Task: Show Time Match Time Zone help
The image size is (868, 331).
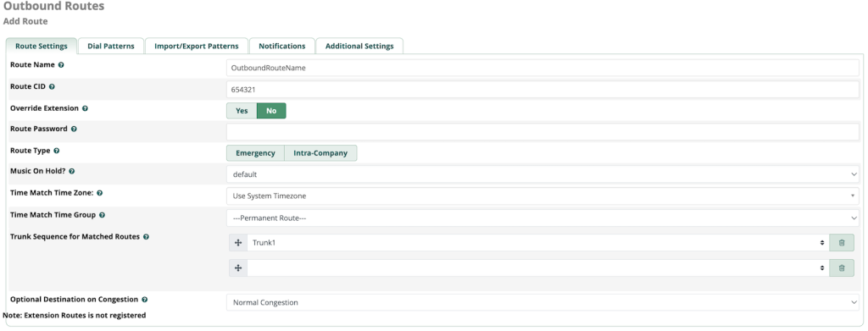Action: click(x=100, y=193)
